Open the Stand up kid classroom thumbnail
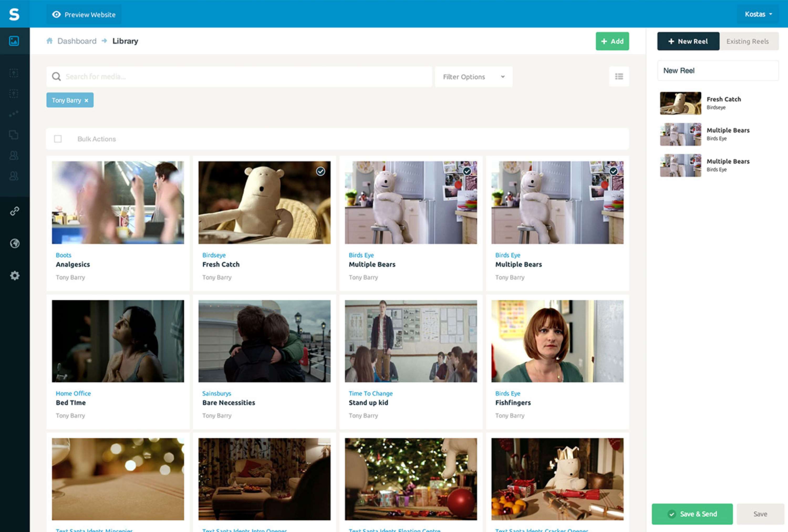 411,341
